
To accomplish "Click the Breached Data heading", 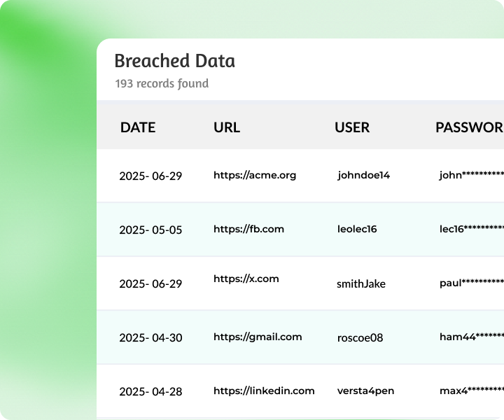I will pos(175,61).
